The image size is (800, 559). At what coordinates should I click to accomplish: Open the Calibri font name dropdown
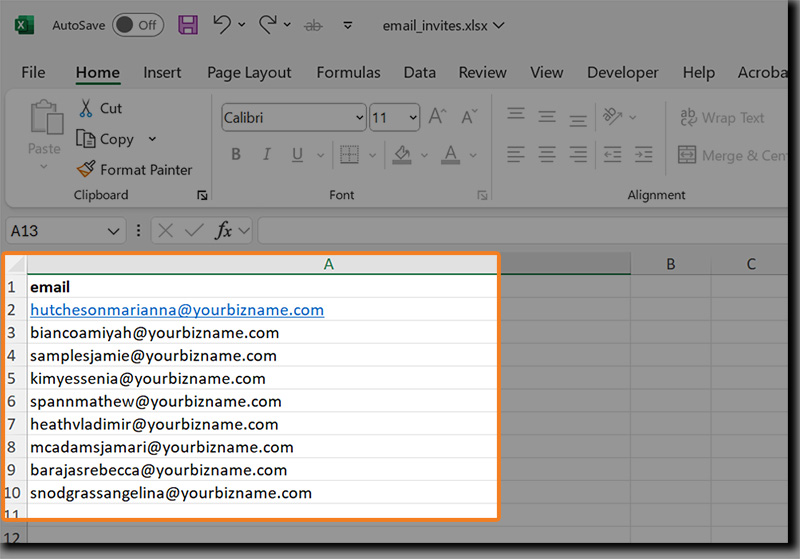click(359, 118)
